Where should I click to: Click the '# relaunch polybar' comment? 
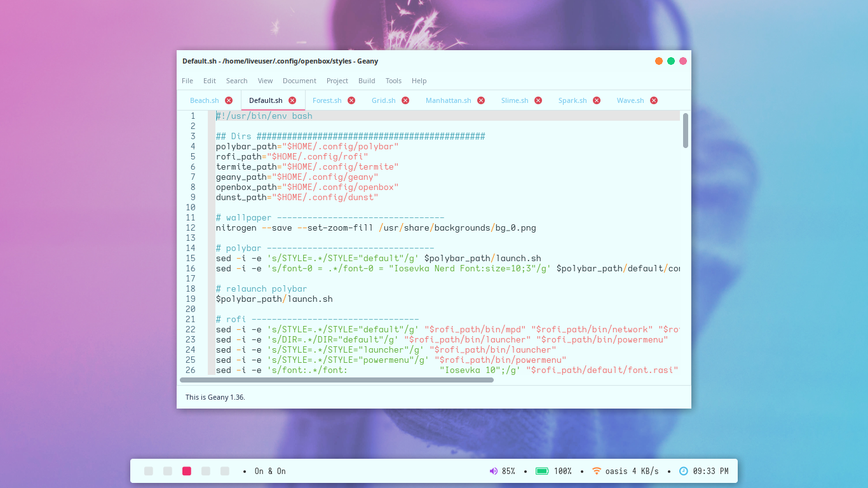pos(261,288)
